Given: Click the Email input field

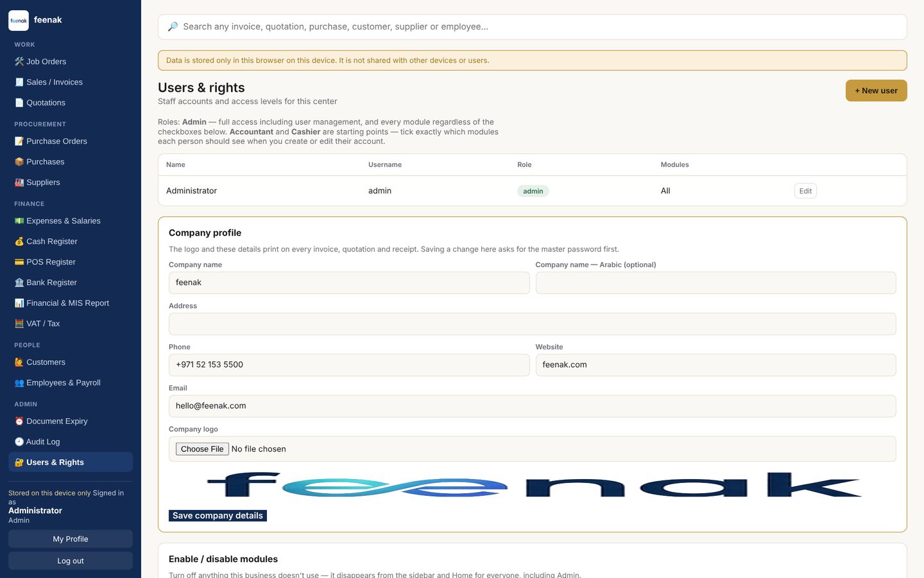Looking at the screenshot, I should coord(533,406).
